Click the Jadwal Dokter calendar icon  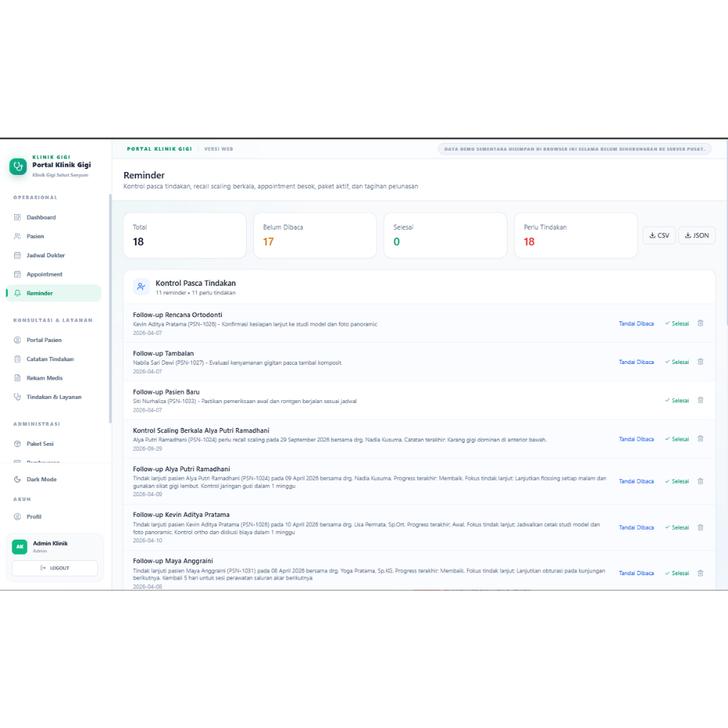tap(17, 255)
